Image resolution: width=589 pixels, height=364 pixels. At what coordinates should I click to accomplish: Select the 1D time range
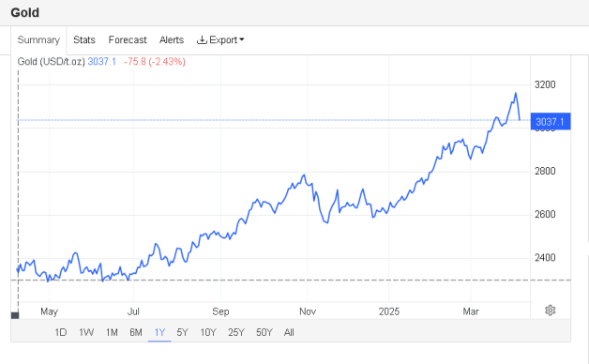pyautogui.click(x=61, y=332)
